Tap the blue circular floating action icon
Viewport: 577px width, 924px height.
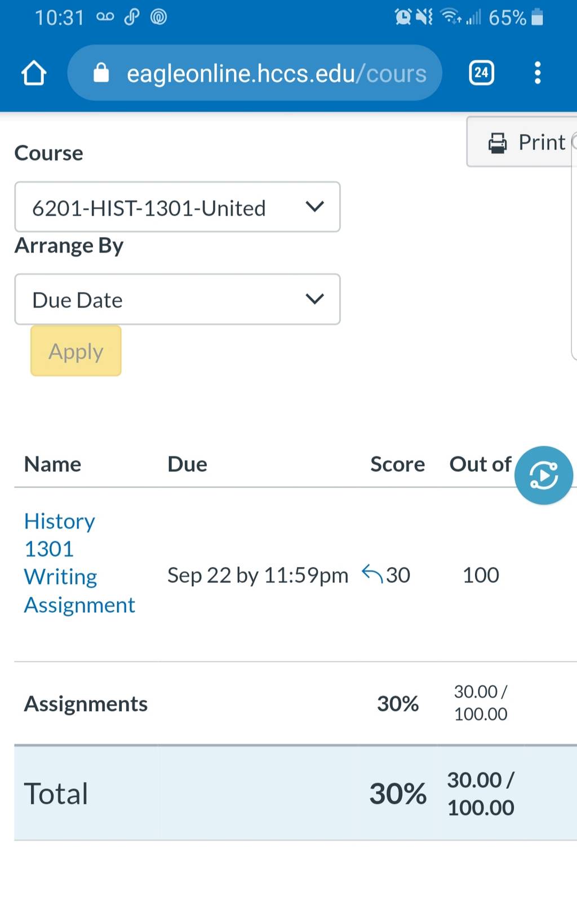[x=544, y=475]
